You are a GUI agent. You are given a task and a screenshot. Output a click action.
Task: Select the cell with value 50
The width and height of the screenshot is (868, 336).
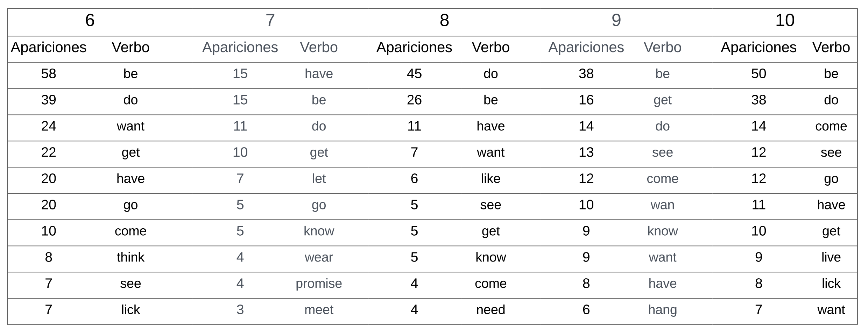[x=758, y=74]
